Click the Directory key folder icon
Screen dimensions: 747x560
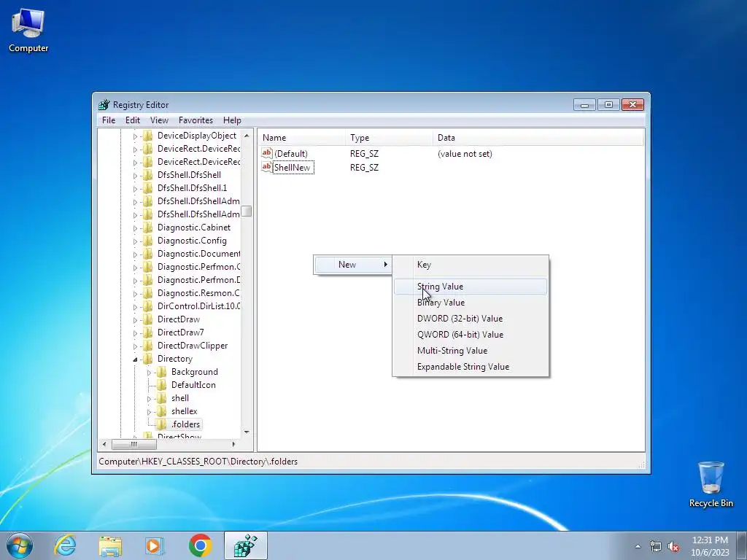(x=148, y=359)
